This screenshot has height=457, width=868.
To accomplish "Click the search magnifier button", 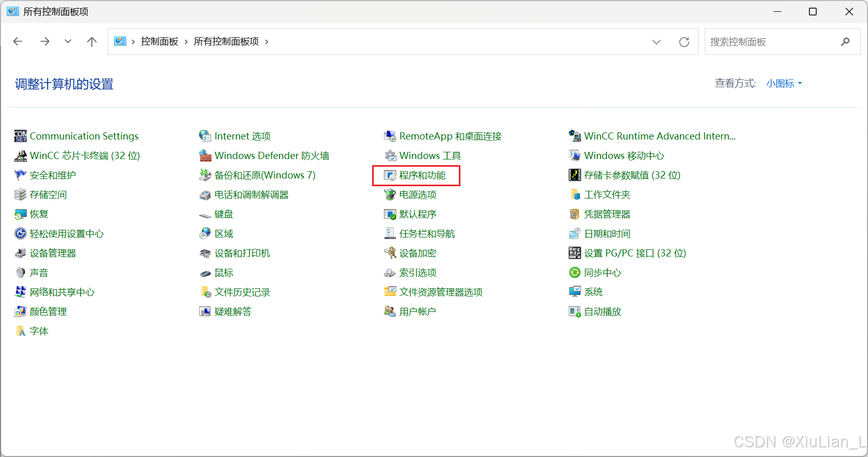I will click(x=845, y=42).
